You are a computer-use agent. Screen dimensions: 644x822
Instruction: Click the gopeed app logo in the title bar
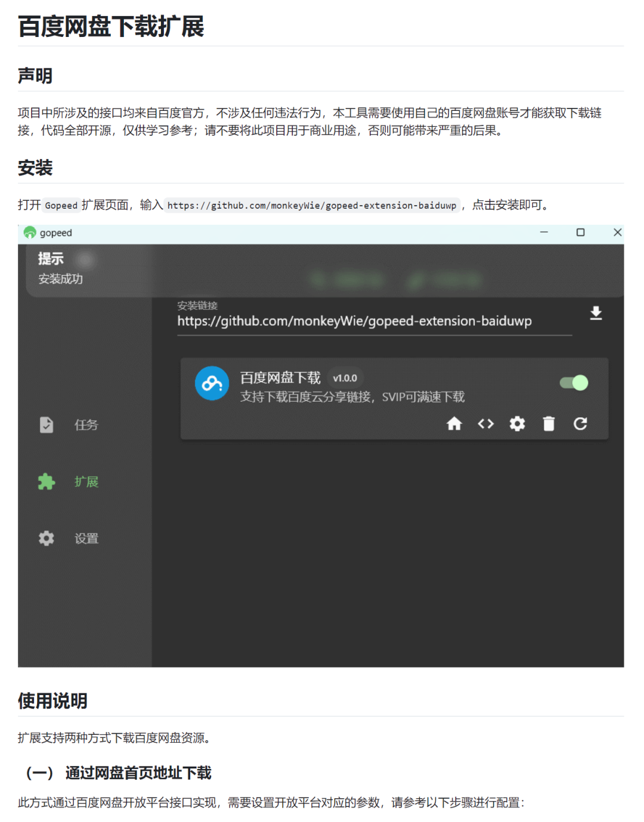coord(30,232)
